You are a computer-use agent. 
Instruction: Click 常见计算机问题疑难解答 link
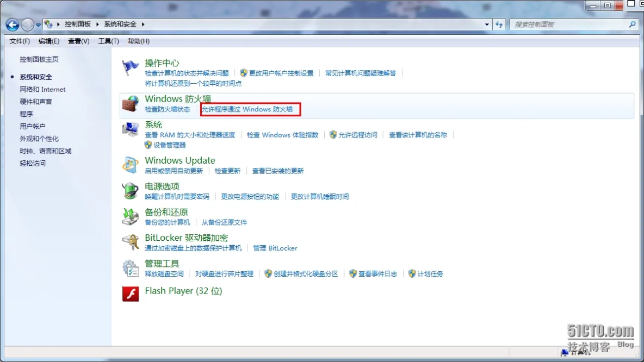pos(361,73)
